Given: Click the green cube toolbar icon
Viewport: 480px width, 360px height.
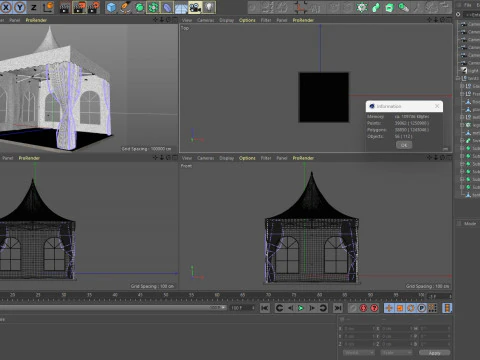Looking at the screenshot, I should click(389, 7).
